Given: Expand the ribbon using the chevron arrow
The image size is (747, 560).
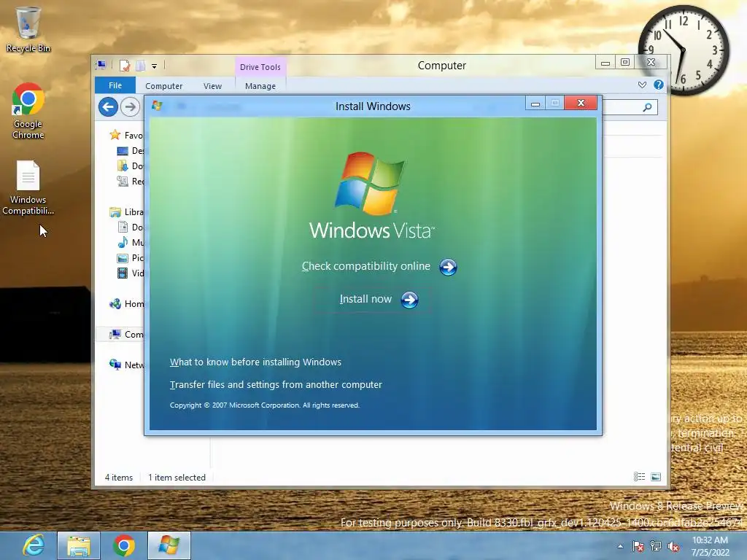Looking at the screenshot, I should pos(642,85).
